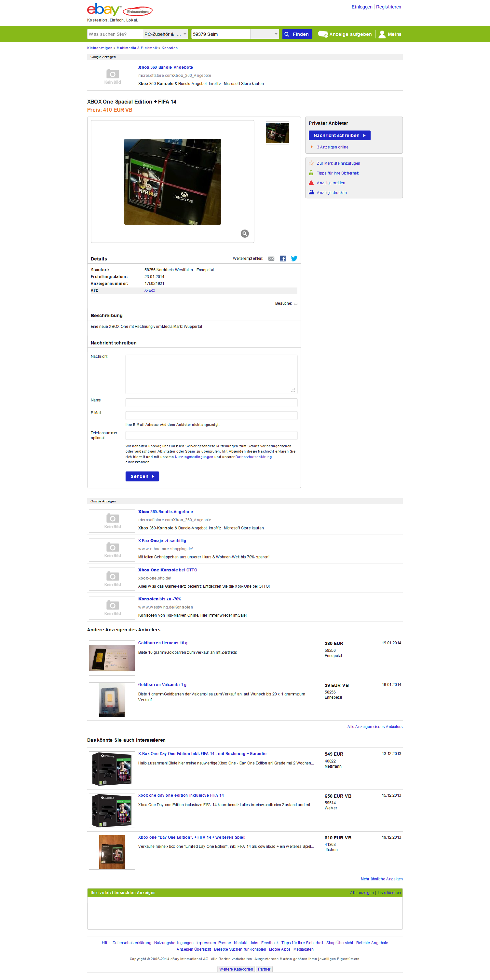Open Konsolen bis zu -70% ad
Viewport: 490px width, 980px height.
pos(160,599)
